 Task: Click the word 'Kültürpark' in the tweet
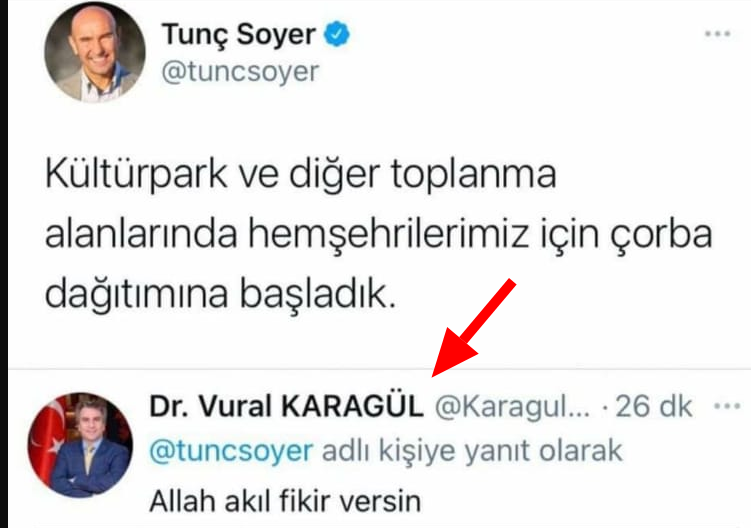click(x=136, y=174)
